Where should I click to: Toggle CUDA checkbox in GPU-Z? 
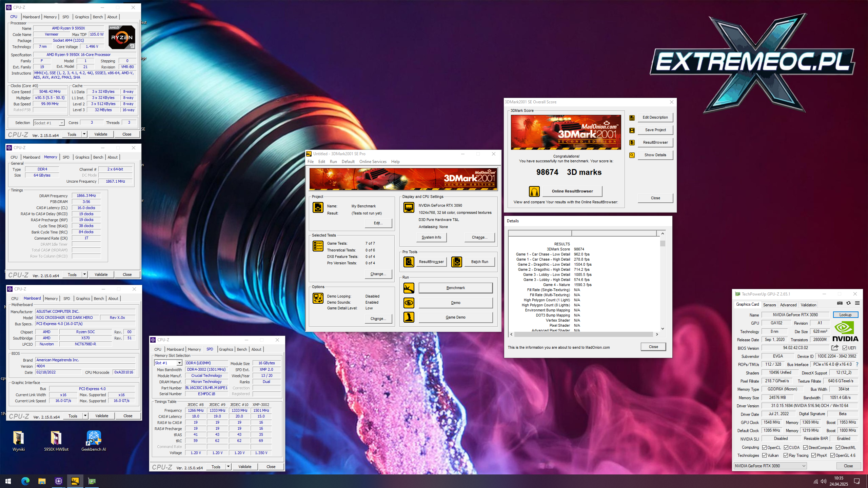point(786,448)
